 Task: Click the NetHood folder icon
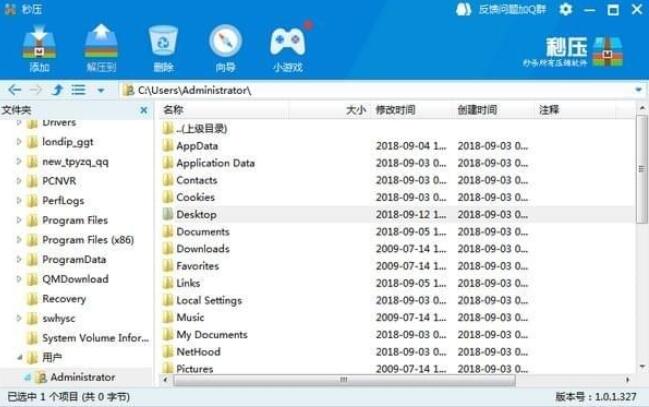(x=168, y=352)
